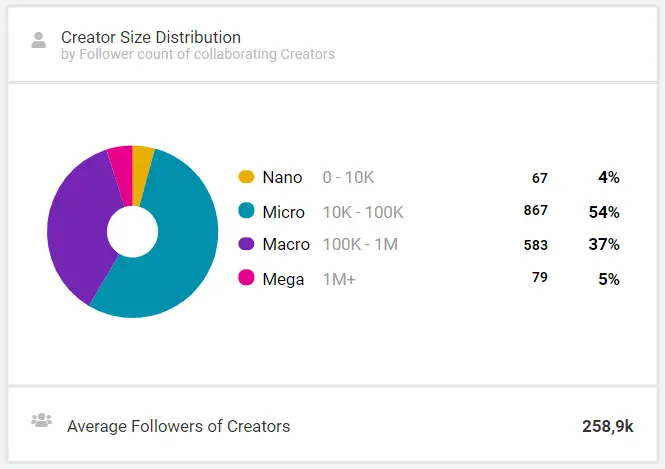The height and width of the screenshot is (469, 665).
Task: Click the 54% Micro percentage value
Action: [x=604, y=212]
